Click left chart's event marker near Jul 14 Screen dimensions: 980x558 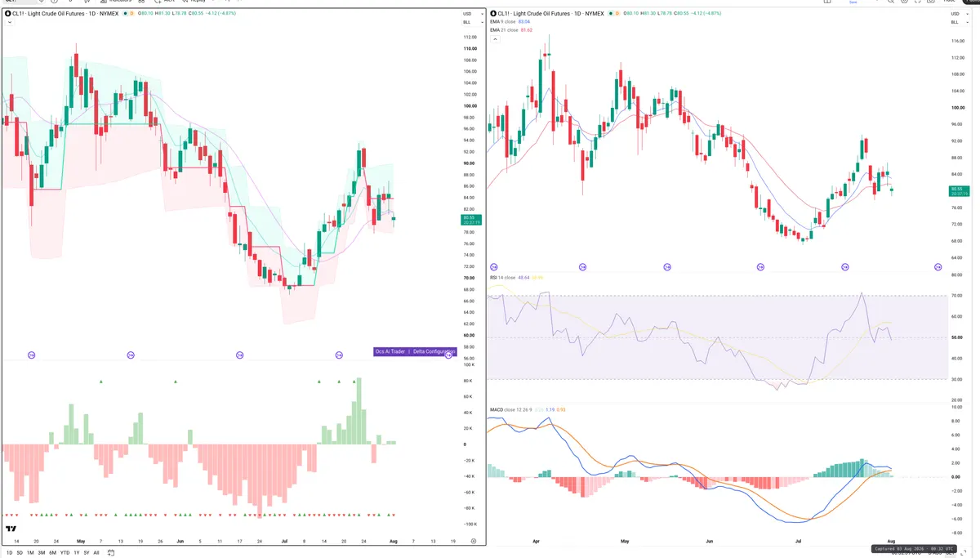[x=339, y=355]
